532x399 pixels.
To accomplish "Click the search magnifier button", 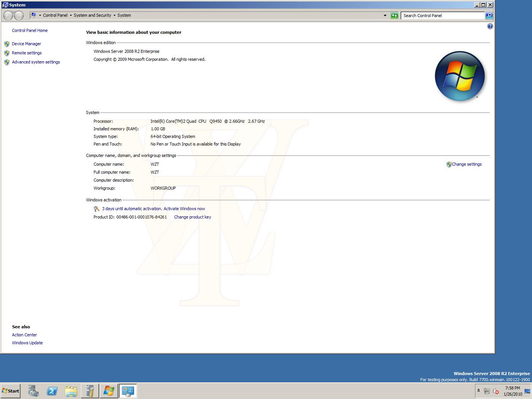I will pos(489,16).
